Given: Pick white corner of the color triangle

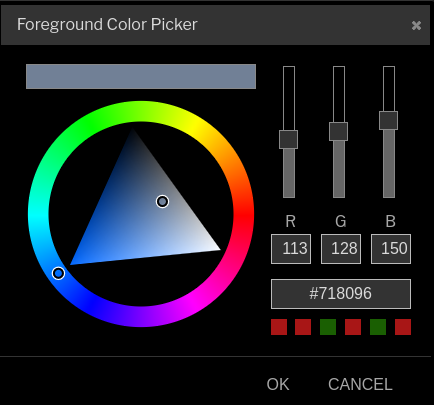Looking at the screenshot, I should click(217, 248).
